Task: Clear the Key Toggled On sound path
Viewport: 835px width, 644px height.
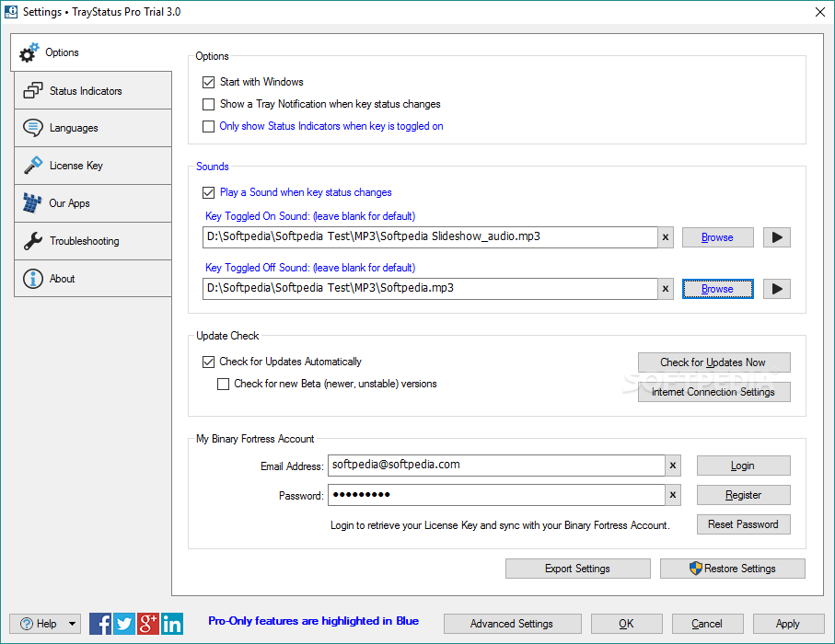Action: pyautogui.click(x=665, y=237)
